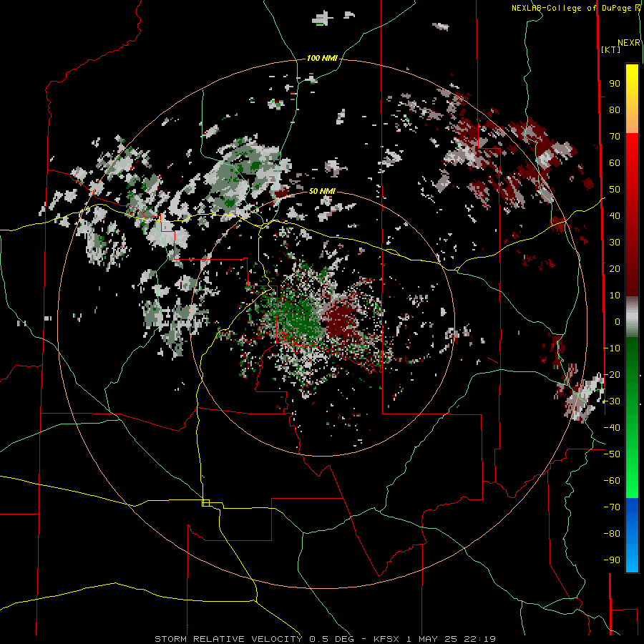Click the -60 value on the velocity scale

click(x=612, y=481)
